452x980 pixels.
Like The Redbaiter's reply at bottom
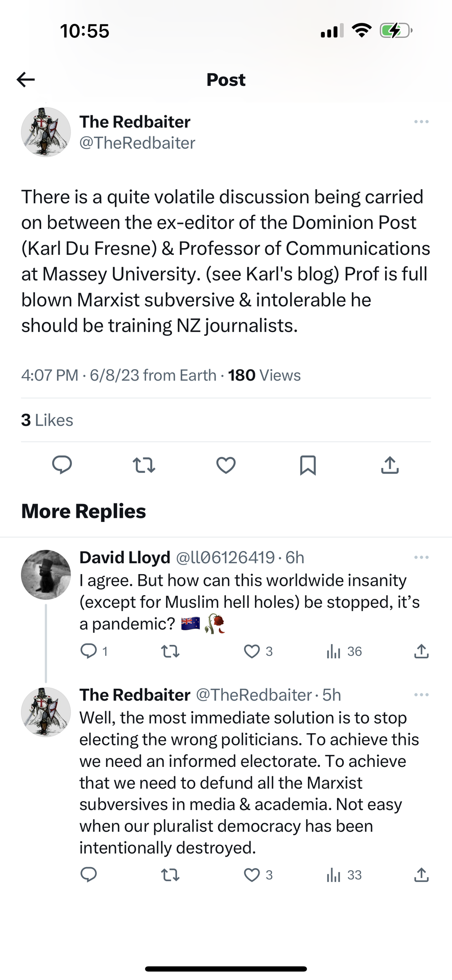[x=252, y=875]
